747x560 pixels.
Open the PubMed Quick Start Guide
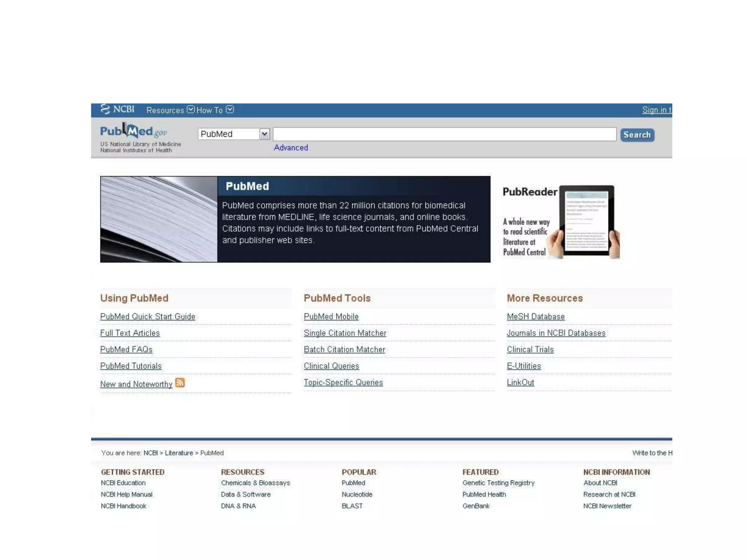pyautogui.click(x=147, y=316)
